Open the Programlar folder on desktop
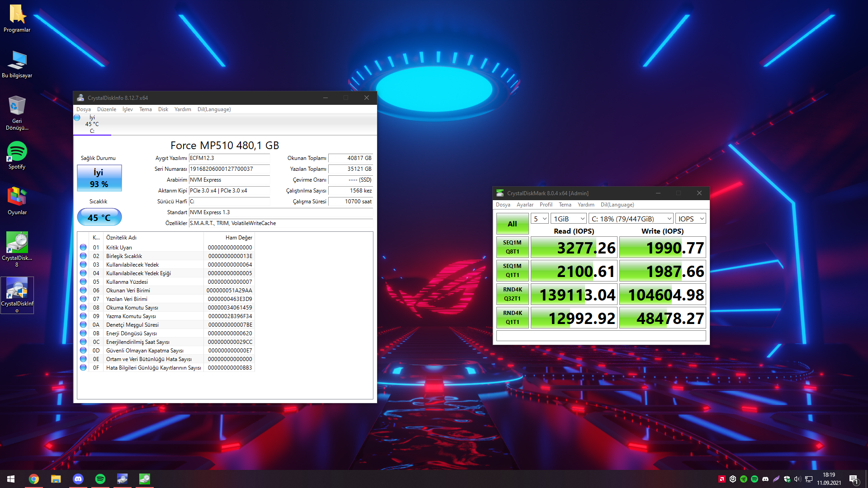 pyautogui.click(x=17, y=19)
